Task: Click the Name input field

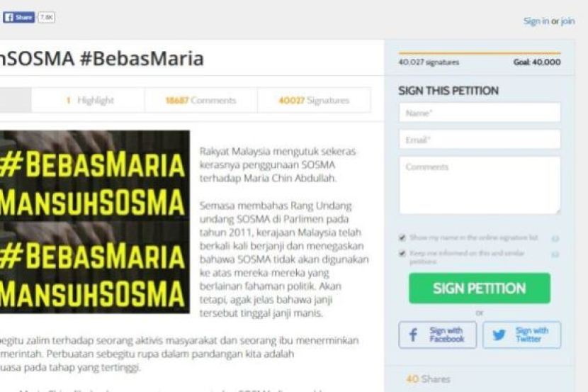Action: tap(480, 113)
